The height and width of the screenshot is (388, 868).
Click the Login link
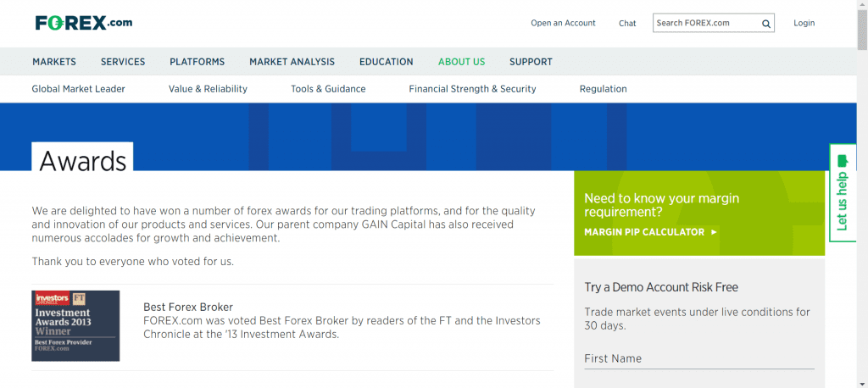804,23
